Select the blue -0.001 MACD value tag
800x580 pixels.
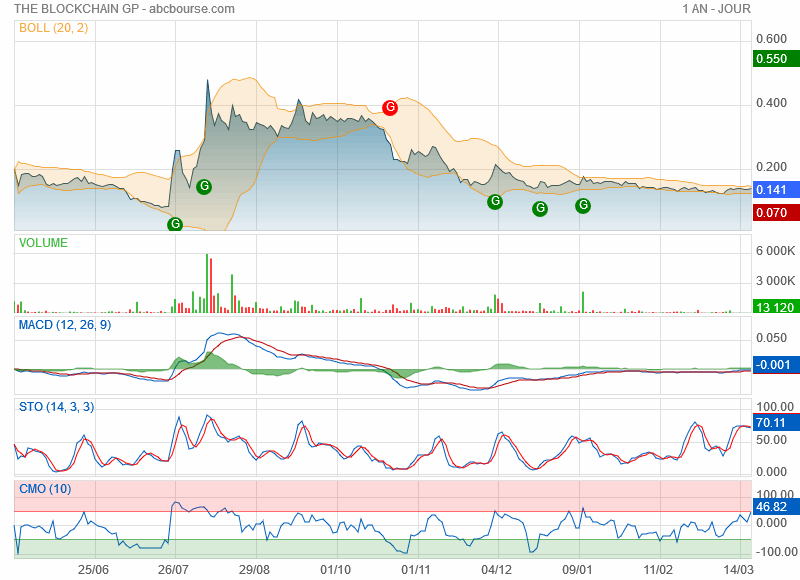[x=776, y=365]
